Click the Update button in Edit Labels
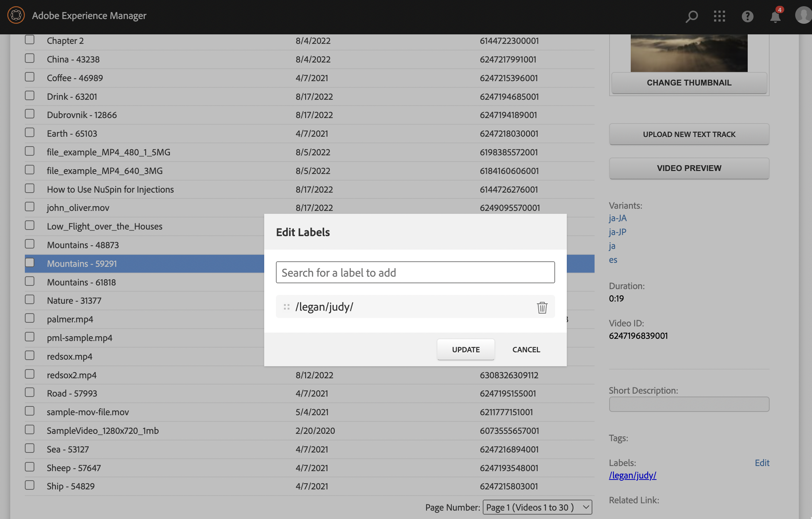The width and height of the screenshot is (812, 519). click(x=466, y=349)
